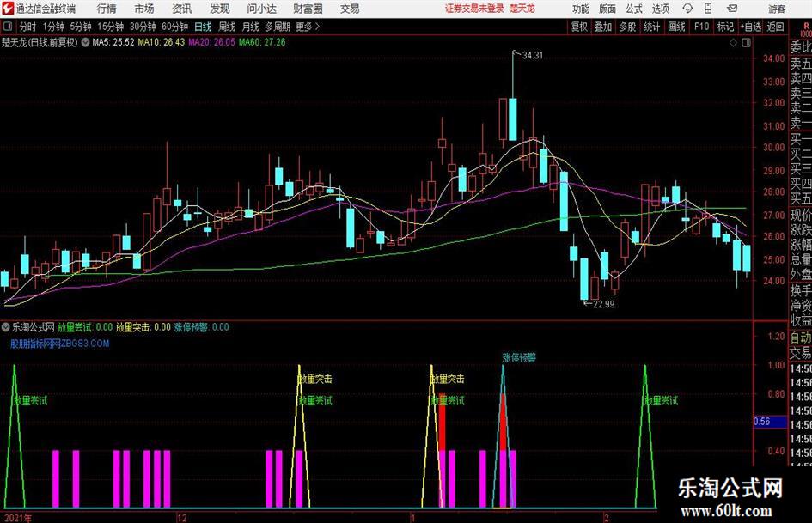This screenshot has width=812, height=523.
Task: Click the 自动 label in the right panel
Action: [x=801, y=338]
